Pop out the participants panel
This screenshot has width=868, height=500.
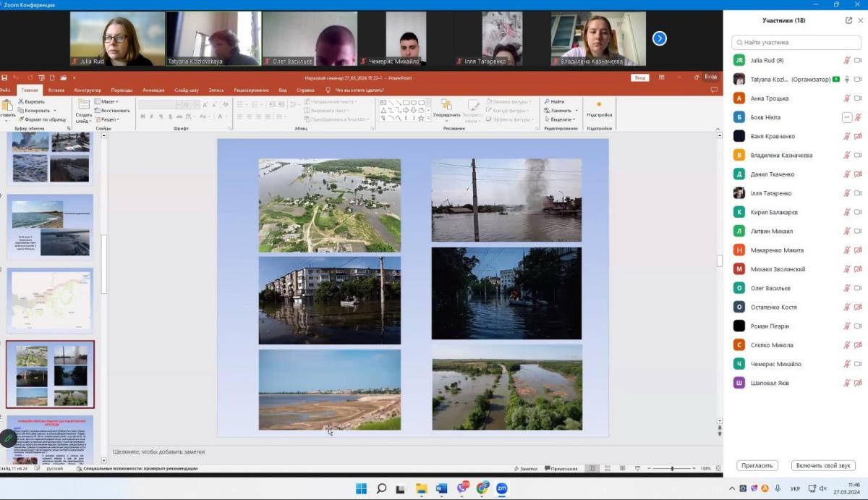pos(848,20)
